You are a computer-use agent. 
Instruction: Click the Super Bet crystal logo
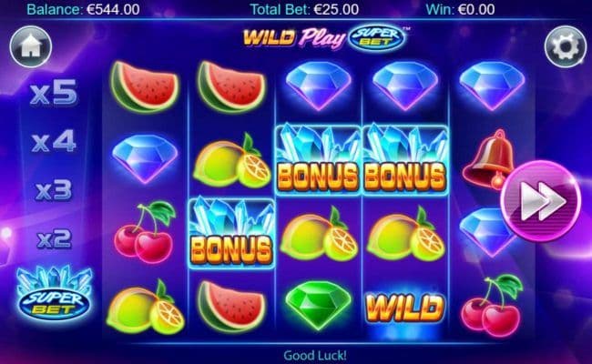coord(55,293)
